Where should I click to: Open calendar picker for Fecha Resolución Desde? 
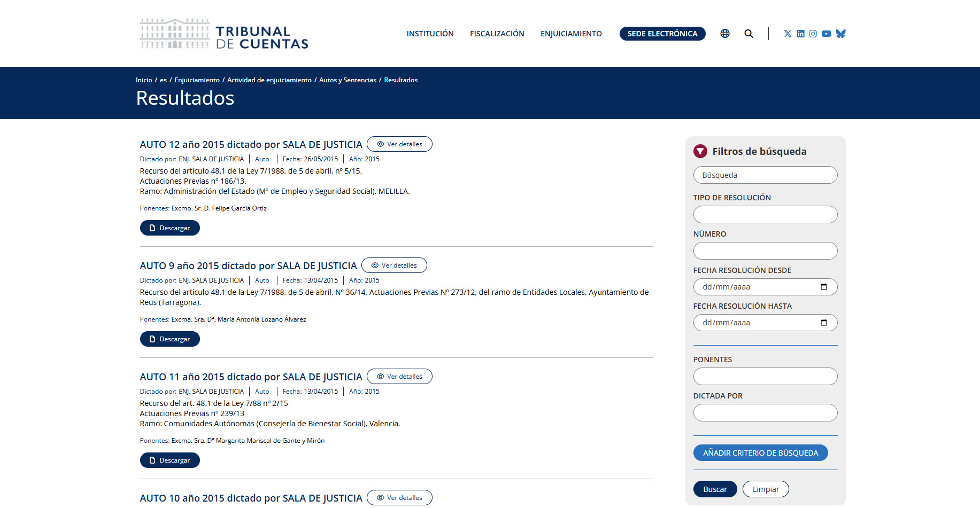click(x=823, y=287)
